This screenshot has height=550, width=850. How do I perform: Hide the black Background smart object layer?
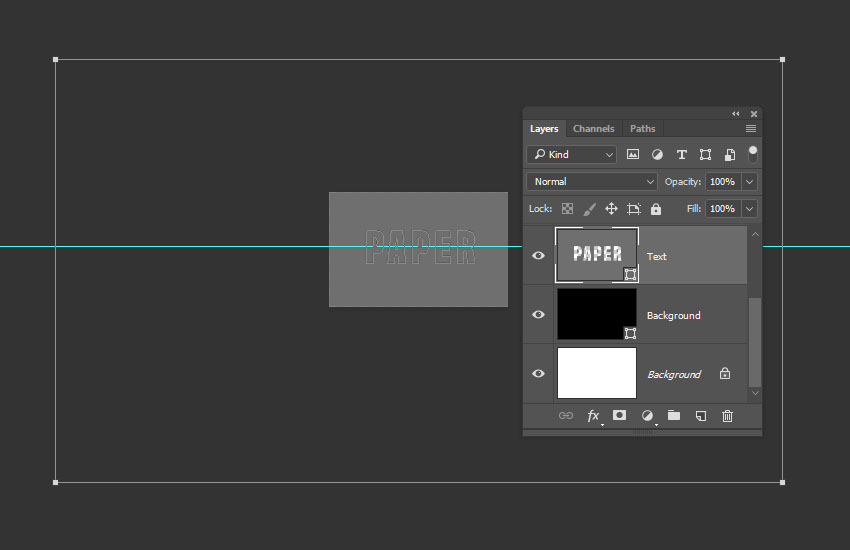coord(538,314)
